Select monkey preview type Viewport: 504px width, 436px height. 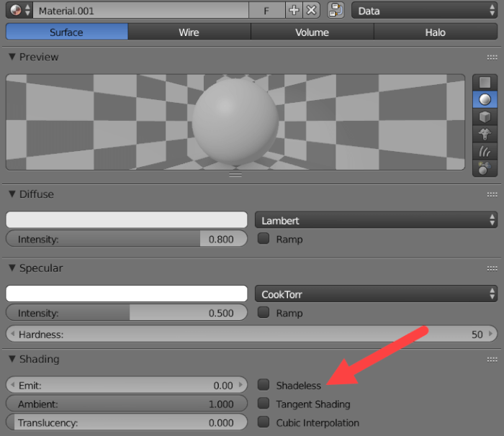point(485,134)
